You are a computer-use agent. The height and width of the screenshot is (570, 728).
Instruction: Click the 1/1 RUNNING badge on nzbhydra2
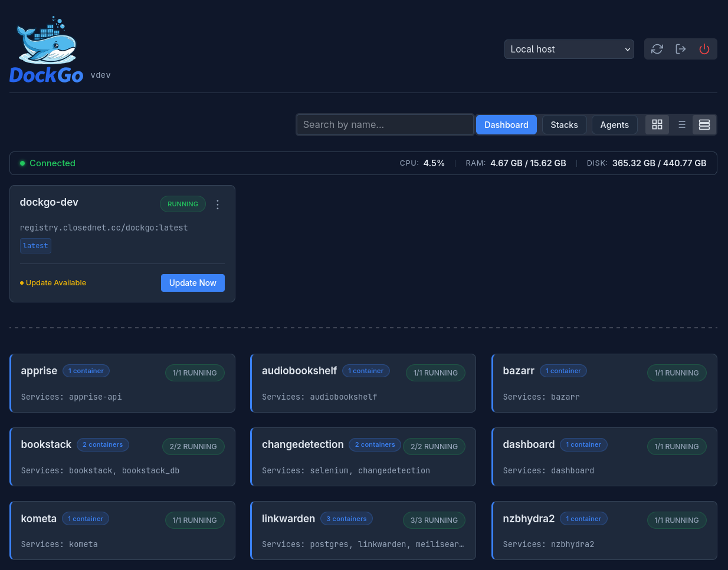click(677, 520)
